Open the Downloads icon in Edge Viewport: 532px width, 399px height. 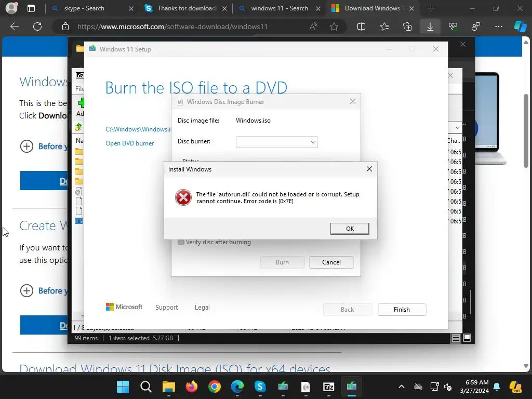point(430,26)
